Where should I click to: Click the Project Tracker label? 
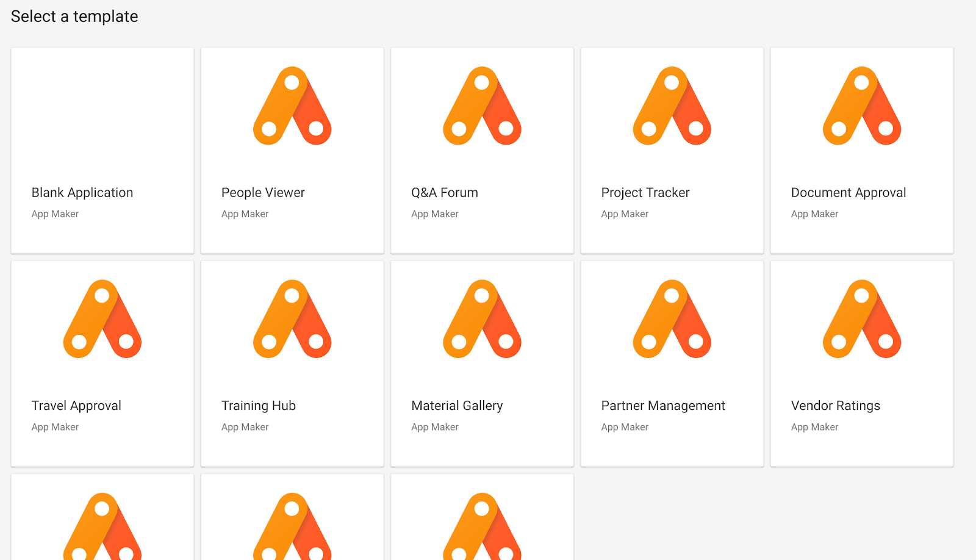pos(645,193)
